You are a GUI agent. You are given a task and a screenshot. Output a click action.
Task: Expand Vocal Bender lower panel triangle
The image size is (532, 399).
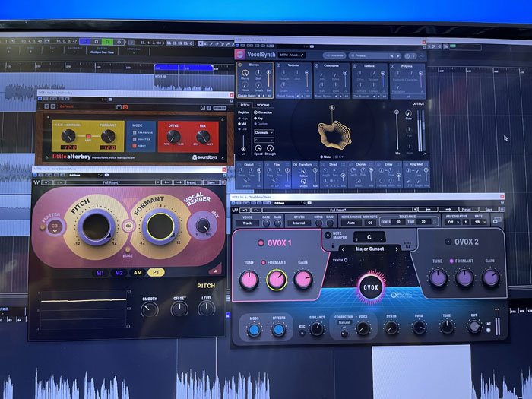click(x=215, y=271)
